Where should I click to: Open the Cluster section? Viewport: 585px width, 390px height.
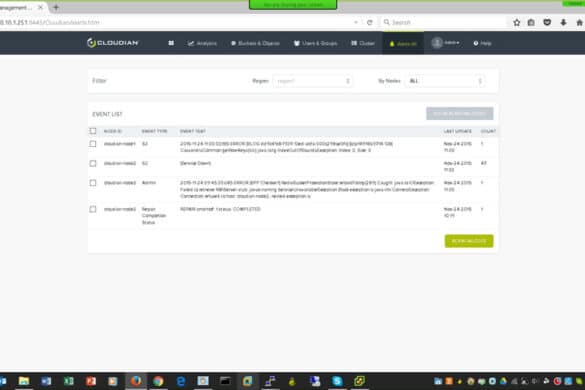[x=363, y=43]
